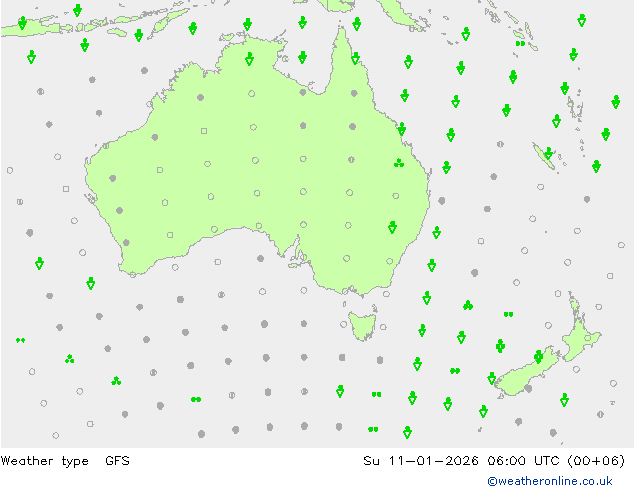Click the 'GFS' model label
Screen dimensions: 634x490
coord(117,461)
